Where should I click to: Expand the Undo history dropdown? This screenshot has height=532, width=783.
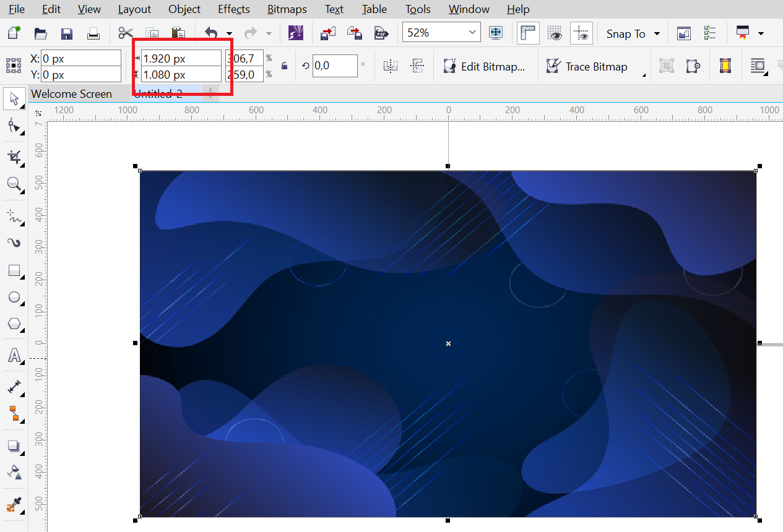tap(229, 33)
